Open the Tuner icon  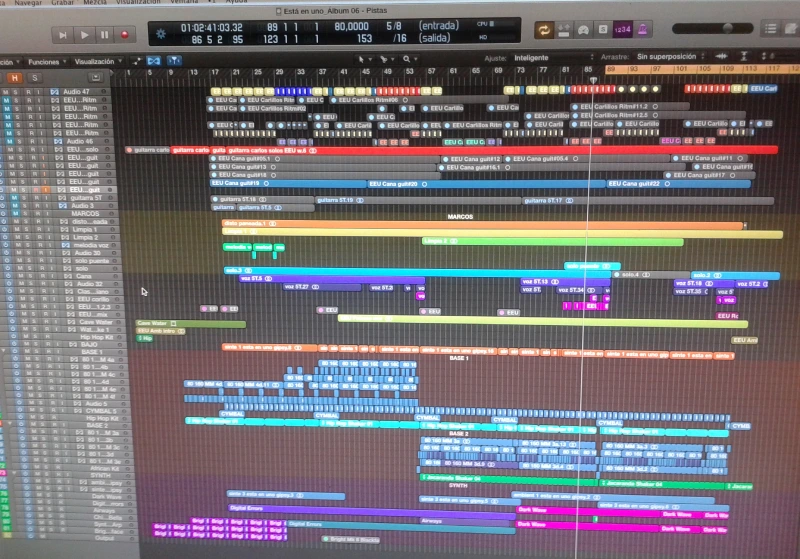pyautogui.click(x=584, y=31)
